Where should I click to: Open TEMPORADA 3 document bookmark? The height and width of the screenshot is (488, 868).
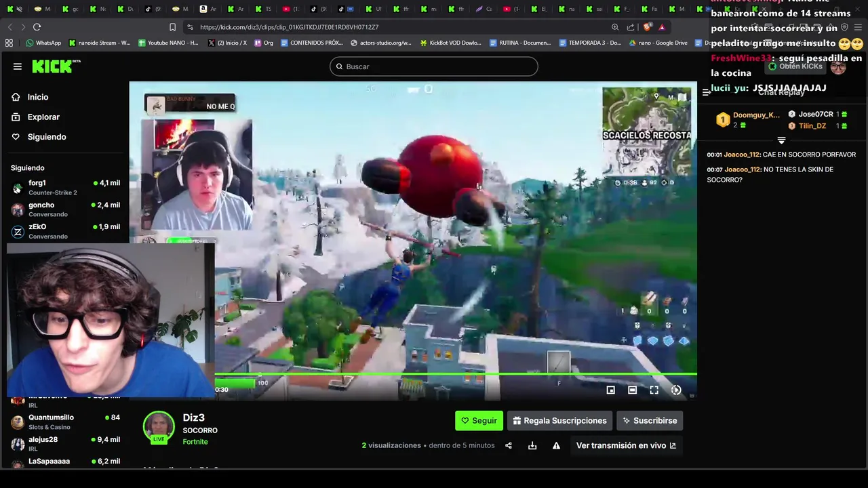(x=590, y=43)
